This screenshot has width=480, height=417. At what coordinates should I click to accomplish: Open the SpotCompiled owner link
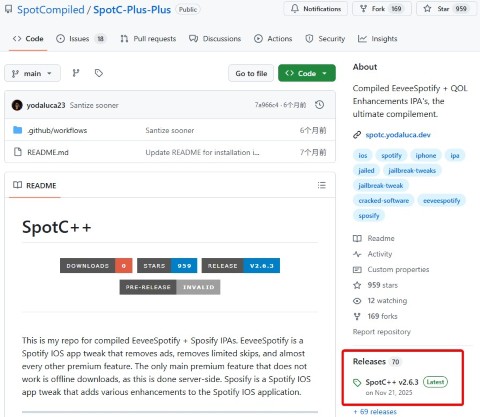[x=51, y=10]
